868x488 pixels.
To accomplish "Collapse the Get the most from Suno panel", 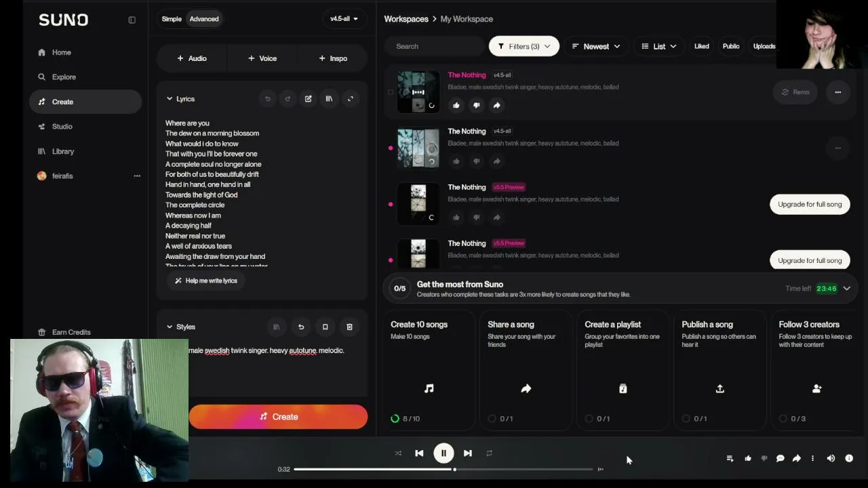I will 847,289.
